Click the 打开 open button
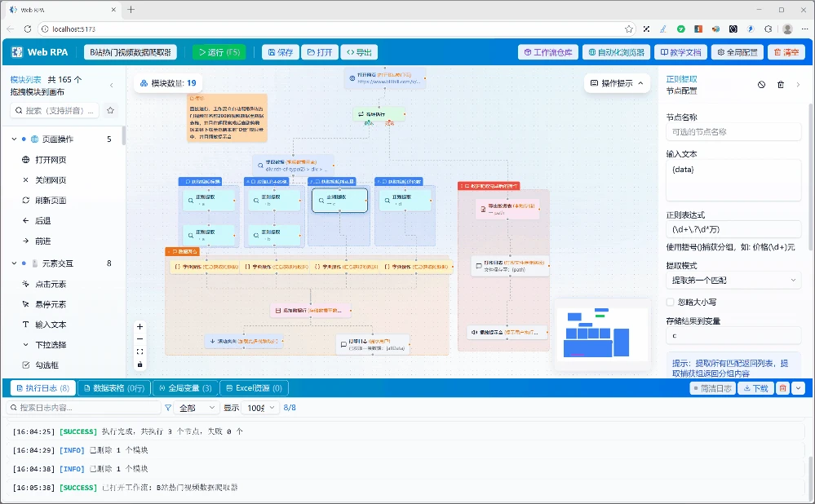 coord(320,52)
